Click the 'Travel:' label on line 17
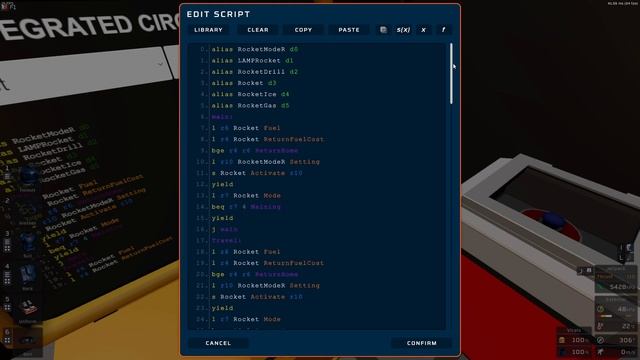The image size is (640, 360). click(226, 241)
